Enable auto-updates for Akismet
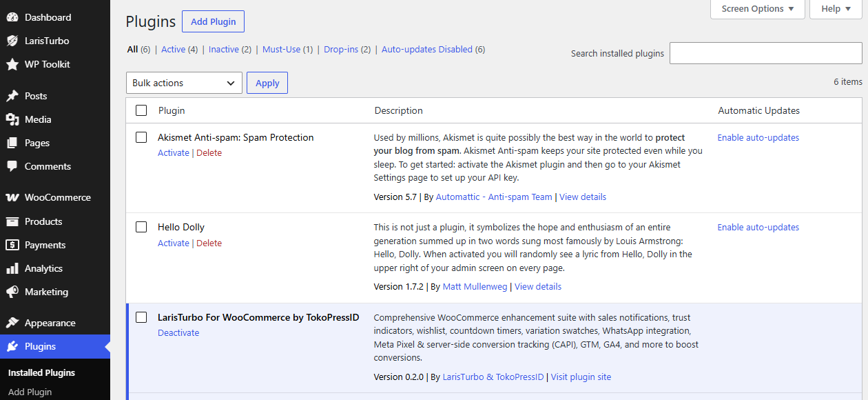 [758, 137]
